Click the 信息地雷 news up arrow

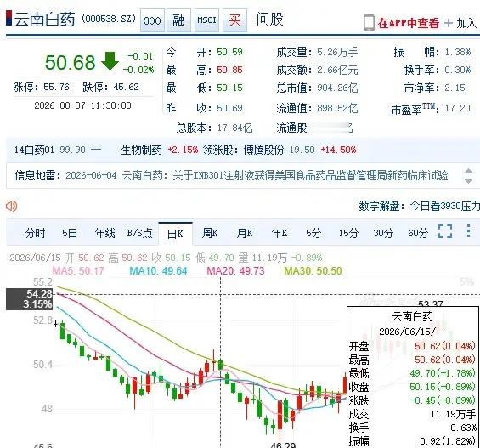pos(468,171)
